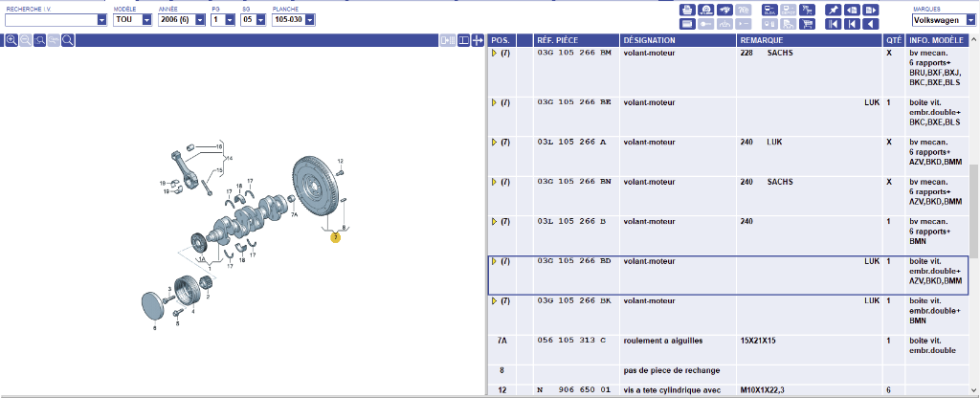The image size is (980, 398).
Task: Open the Marques Volkswagen dropdown
Action: click(x=970, y=19)
